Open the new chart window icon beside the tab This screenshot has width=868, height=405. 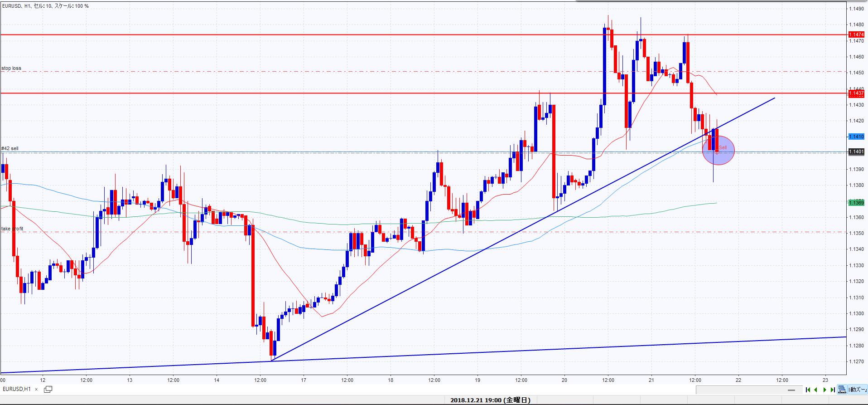(48, 389)
